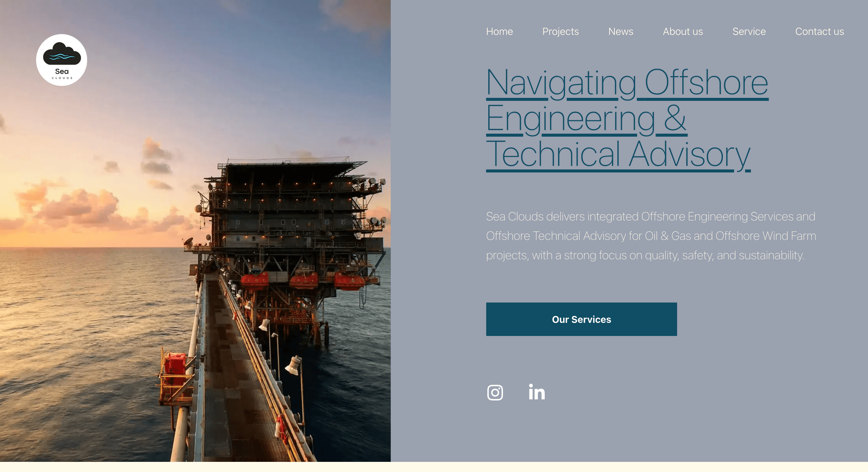Open the Projects page

[x=561, y=31]
